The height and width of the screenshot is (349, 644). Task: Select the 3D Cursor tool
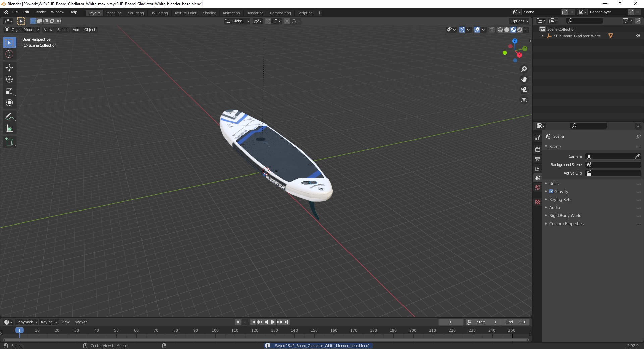[x=9, y=54]
